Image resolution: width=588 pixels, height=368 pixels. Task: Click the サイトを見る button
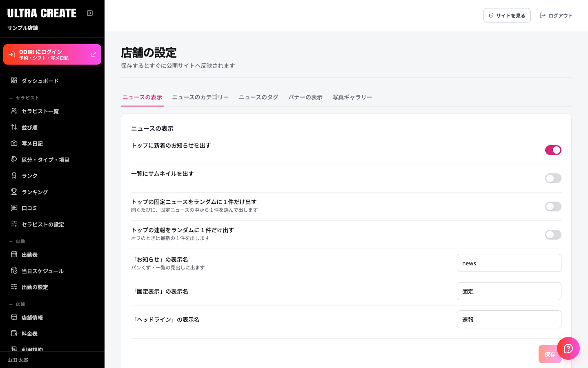[x=507, y=16]
